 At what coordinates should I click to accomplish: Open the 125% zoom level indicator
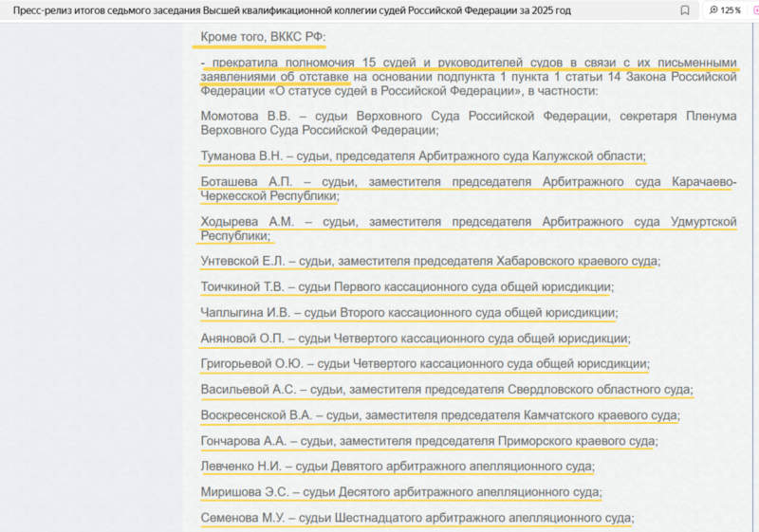pos(725,10)
